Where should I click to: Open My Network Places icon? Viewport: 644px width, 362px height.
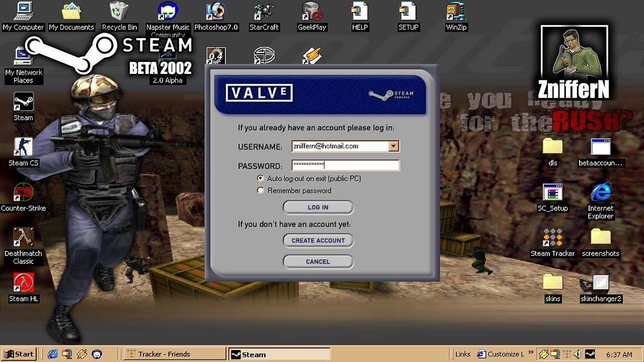point(23,56)
